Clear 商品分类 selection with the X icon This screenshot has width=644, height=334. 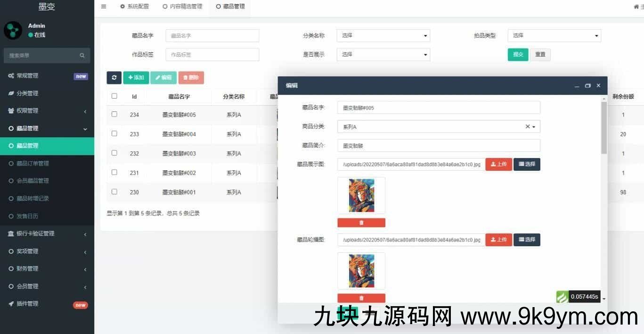click(x=527, y=127)
